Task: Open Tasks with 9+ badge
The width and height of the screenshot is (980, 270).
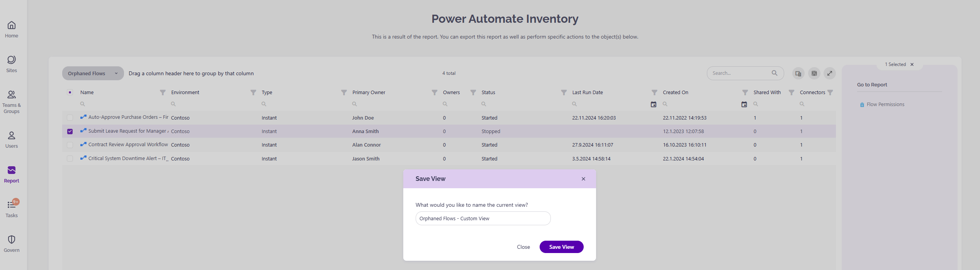Action: 12,209
